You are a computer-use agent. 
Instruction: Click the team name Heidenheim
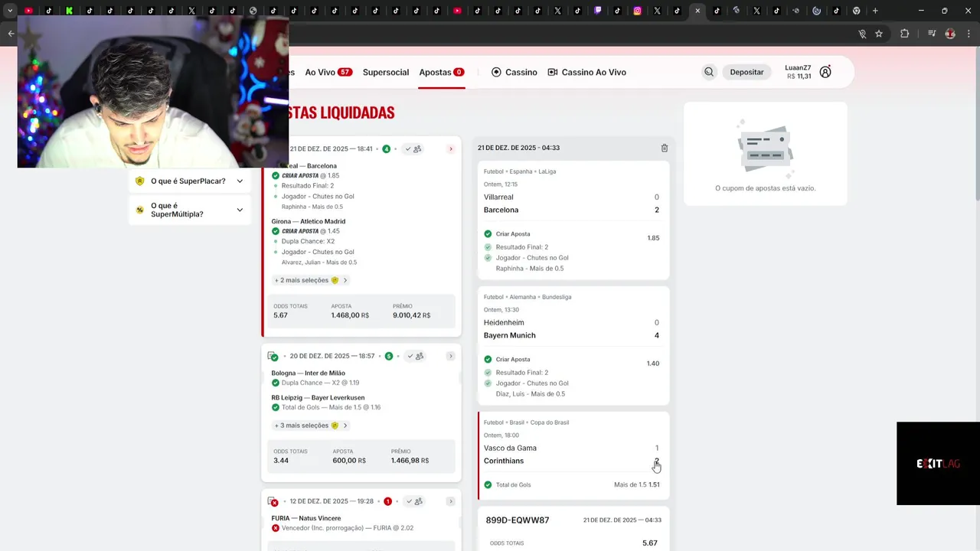pyautogui.click(x=504, y=323)
